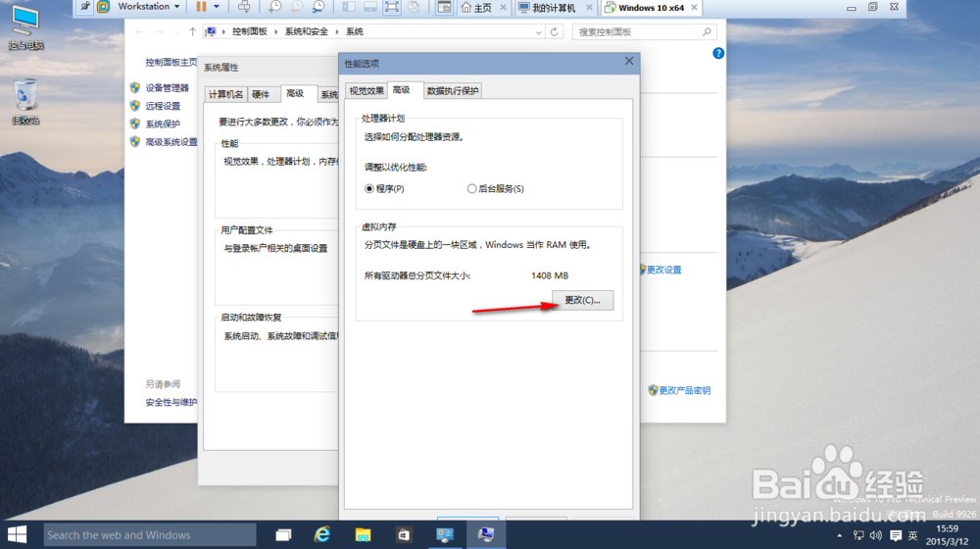Click the Search the web and Windows box

pos(150,535)
